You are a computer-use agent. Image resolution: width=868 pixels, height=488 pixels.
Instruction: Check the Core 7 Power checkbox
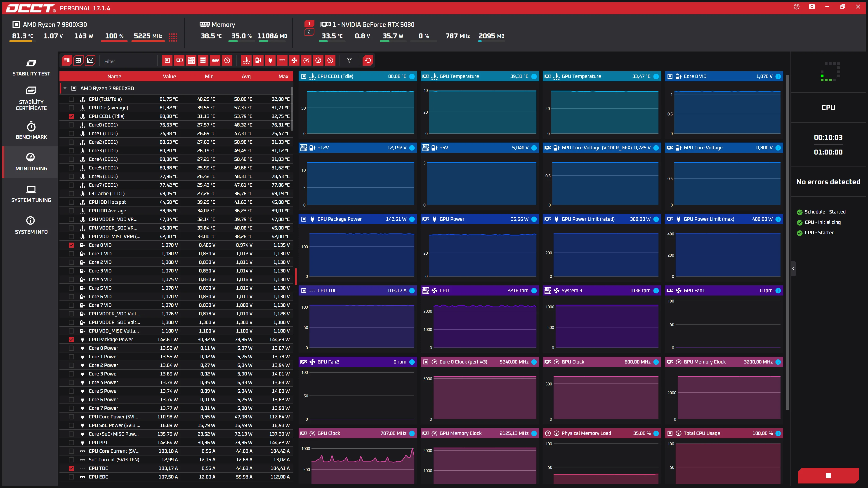(71, 408)
